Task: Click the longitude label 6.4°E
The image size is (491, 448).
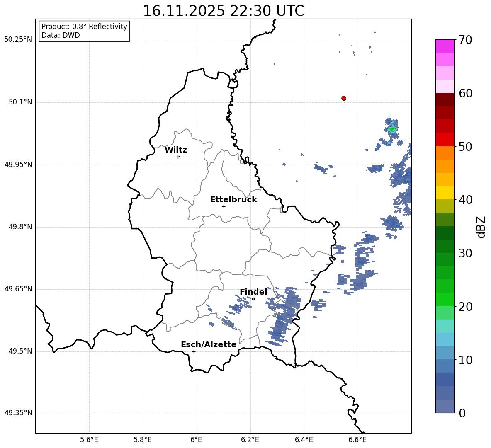Action: pos(304,440)
